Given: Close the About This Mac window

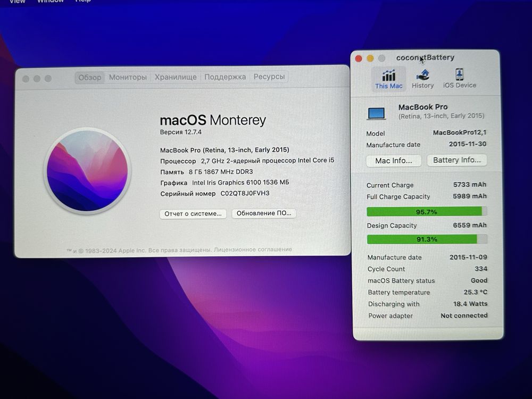Looking at the screenshot, I should coord(26,79).
